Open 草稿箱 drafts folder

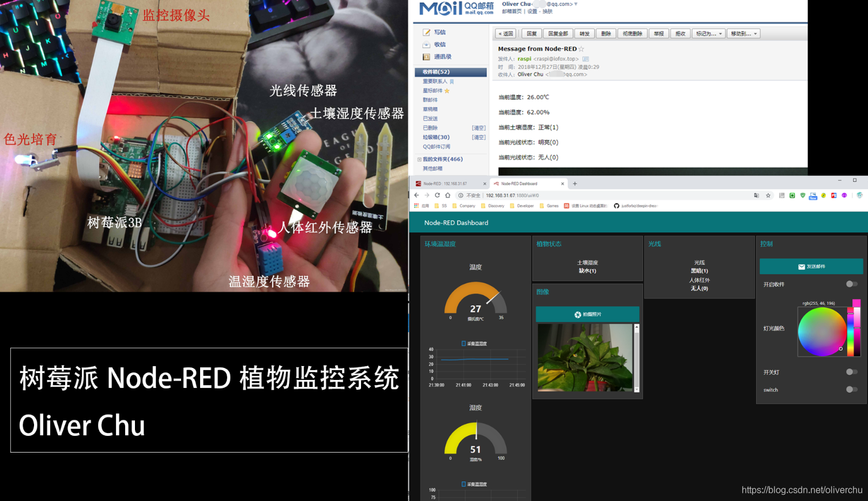(430, 109)
